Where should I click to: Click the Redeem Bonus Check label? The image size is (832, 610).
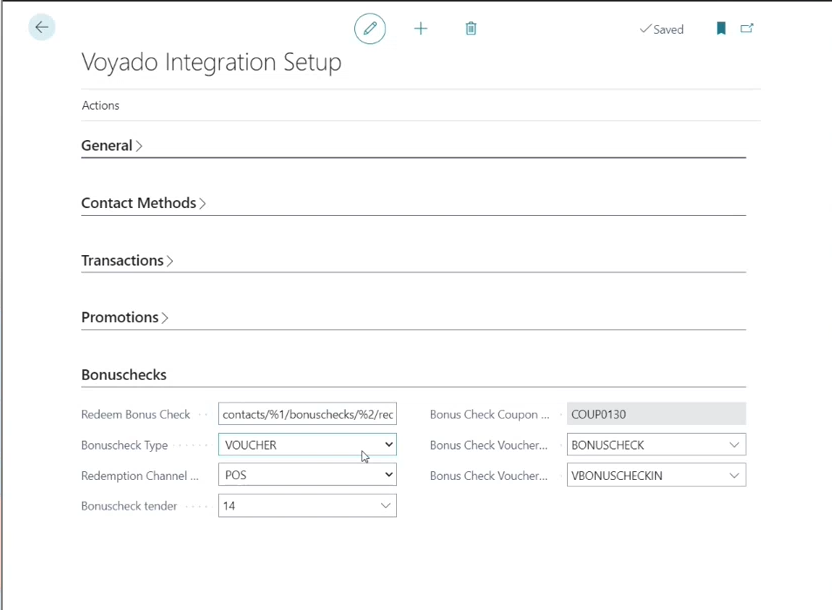(135, 414)
